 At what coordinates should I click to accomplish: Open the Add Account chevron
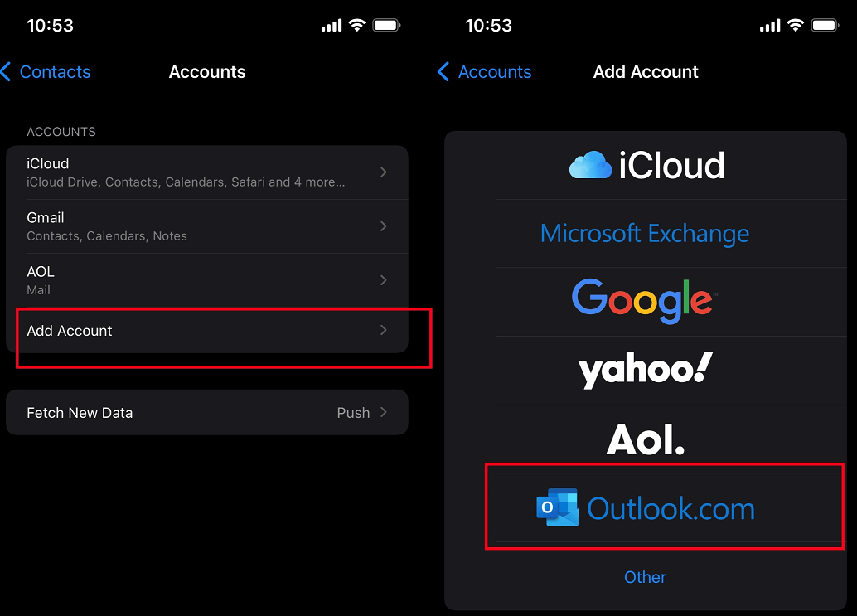click(x=383, y=330)
